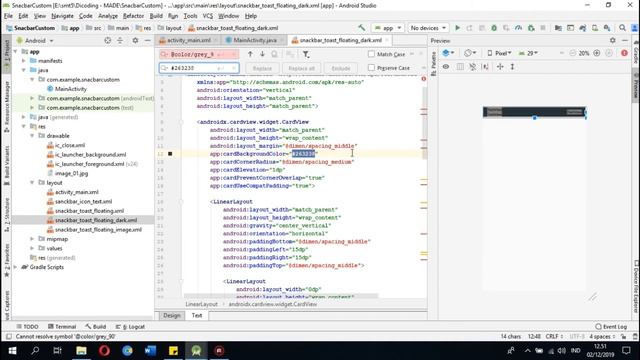
Task: Click the orientation for preview icon
Action: [470, 53]
